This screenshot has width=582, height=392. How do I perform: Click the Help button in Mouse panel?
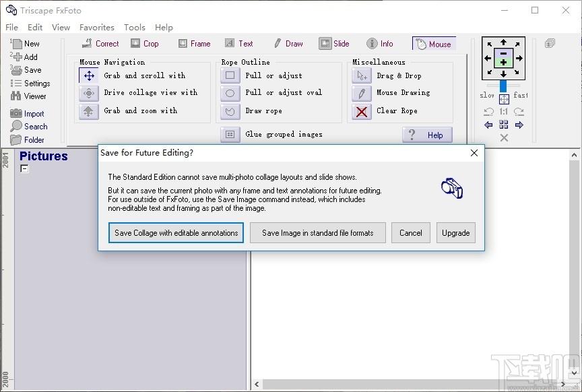point(428,135)
